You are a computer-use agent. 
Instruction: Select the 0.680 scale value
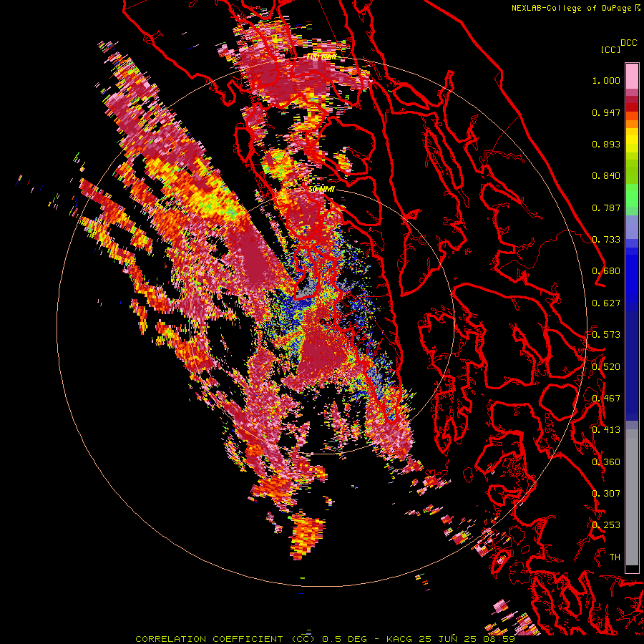click(x=606, y=271)
